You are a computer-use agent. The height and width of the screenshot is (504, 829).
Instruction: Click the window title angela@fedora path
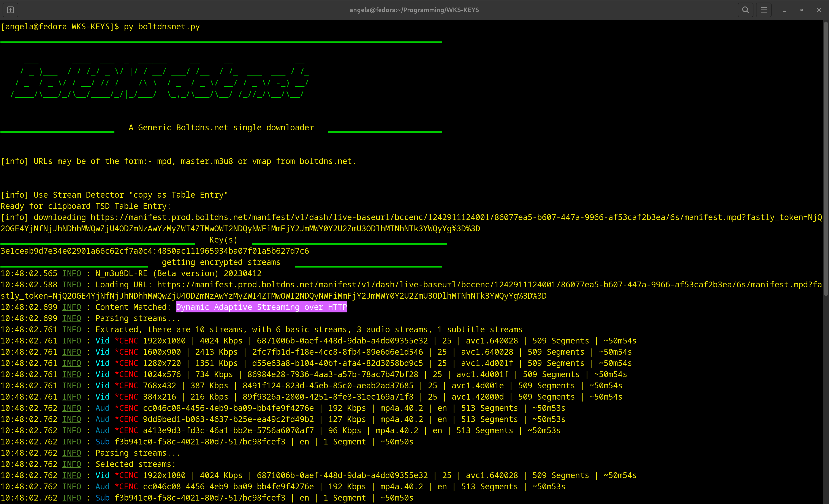(x=414, y=10)
